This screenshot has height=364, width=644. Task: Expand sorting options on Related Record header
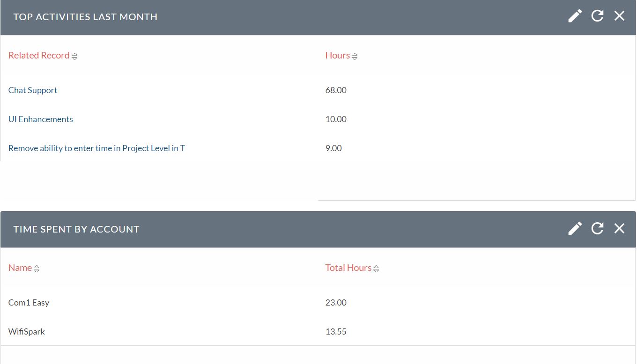[74, 55]
